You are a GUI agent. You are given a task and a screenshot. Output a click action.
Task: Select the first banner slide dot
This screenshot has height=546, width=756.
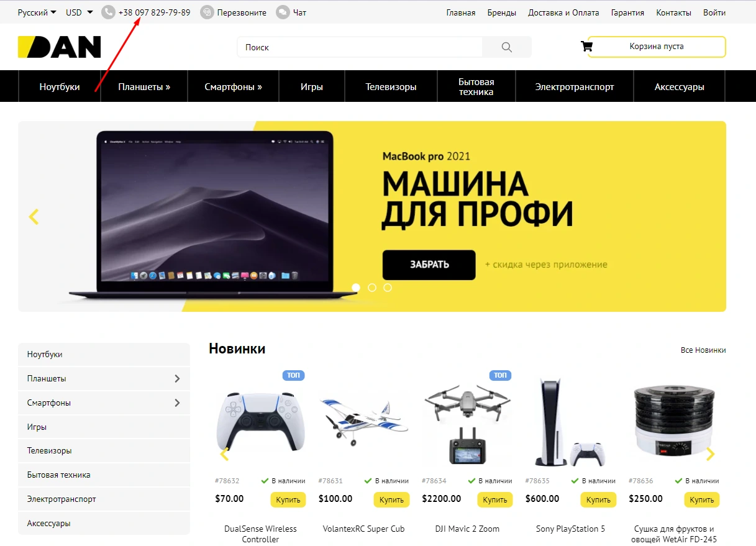[x=356, y=288]
